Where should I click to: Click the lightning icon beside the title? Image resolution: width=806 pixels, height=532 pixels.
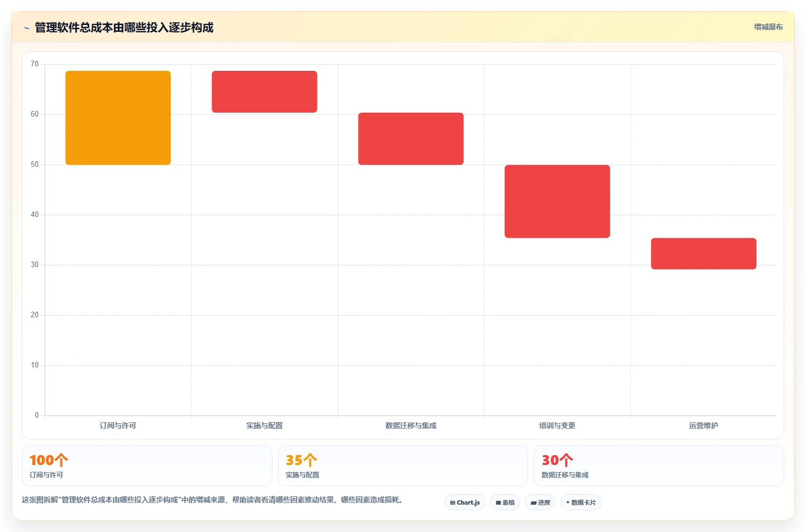click(x=26, y=28)
